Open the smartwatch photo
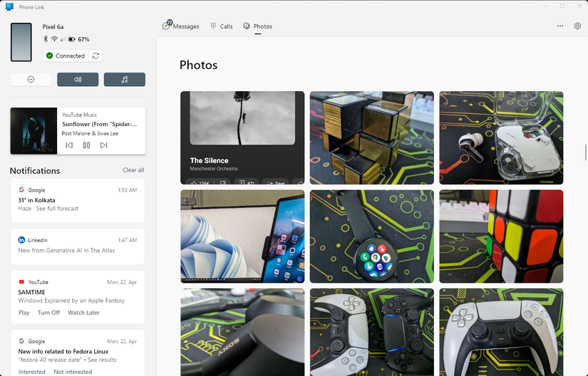Screen dimensions: 588x376 [371, 236]
